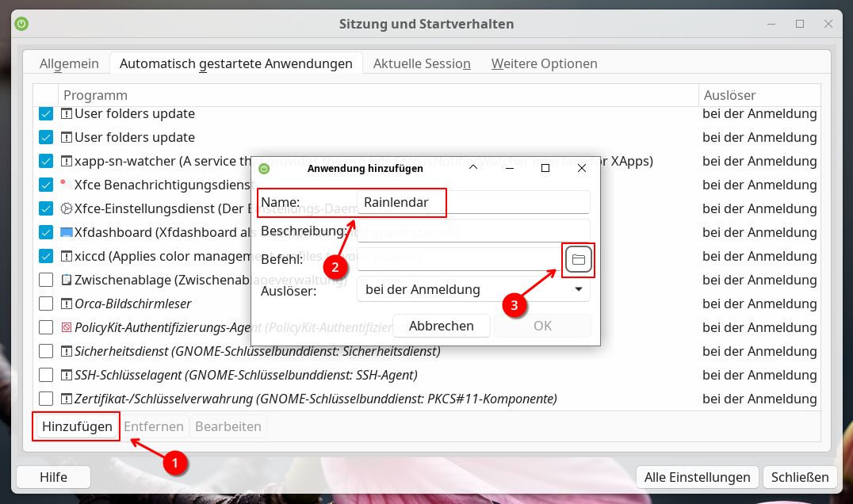Click the Orca-Bildschirmleser row icon
Viewport: 853px width, 504px height.
pyautogui.click(x=67, y=304)
